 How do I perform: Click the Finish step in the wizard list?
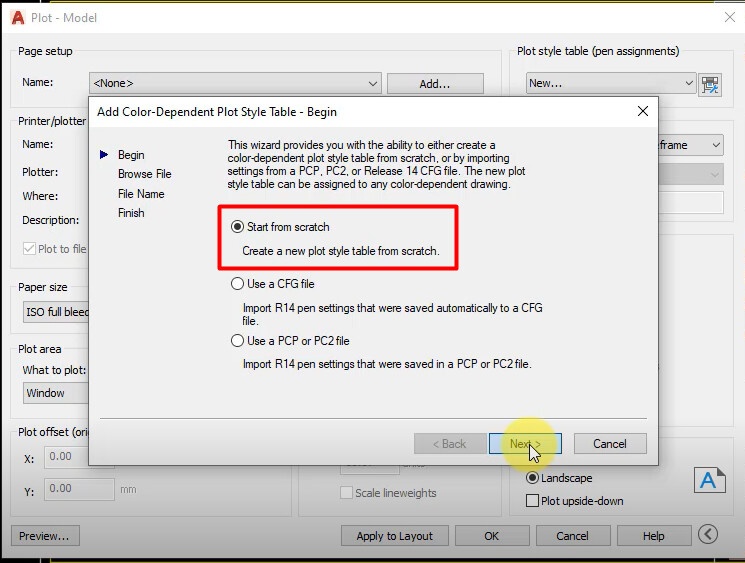pyautogui.click(x=131, y=213)
